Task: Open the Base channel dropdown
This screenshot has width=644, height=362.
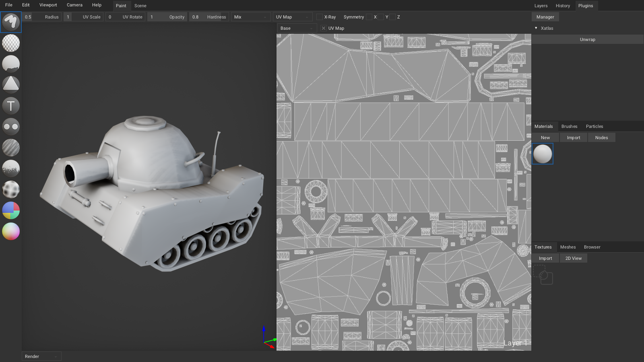Action: click(297, 28)
